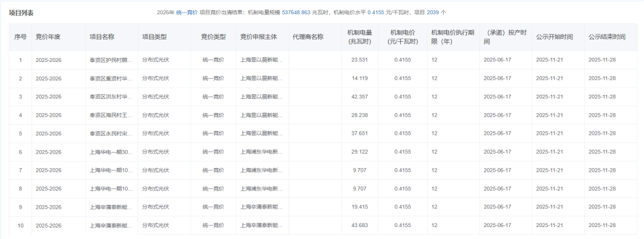644x239 pixels.
Task: Click the 公示开始时间 column header
Action: [x=555, y=37]
